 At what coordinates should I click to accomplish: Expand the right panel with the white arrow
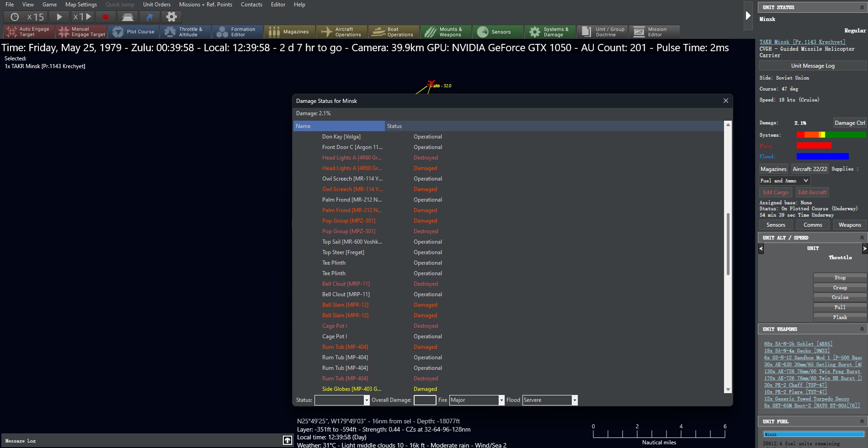coord(748,16)
